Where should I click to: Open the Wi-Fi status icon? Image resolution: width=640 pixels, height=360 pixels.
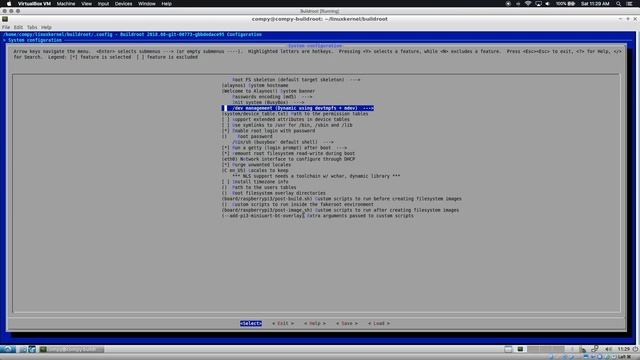coord(528,4)
